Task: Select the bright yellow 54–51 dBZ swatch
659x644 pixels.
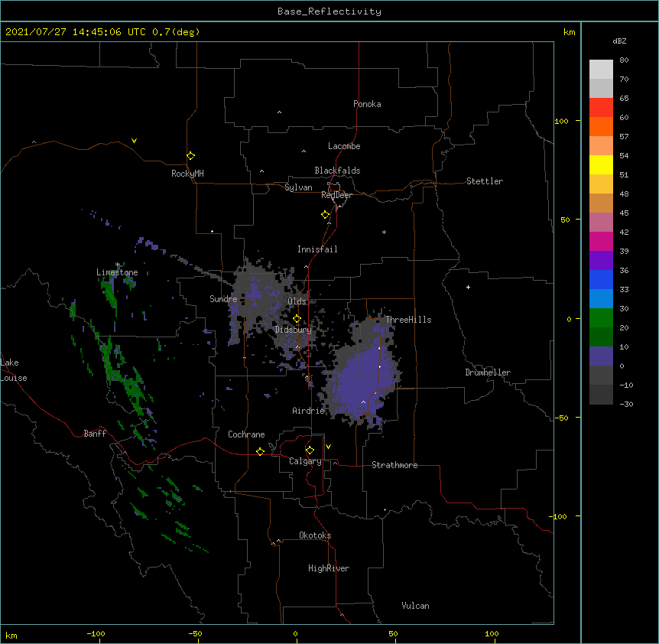Action: click(601, 164)
